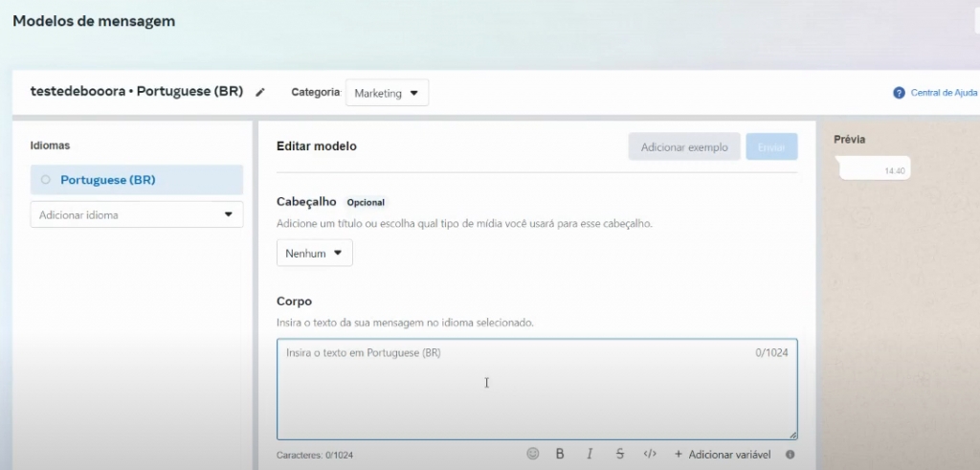Open the Nenhum header type dropdown

pyautogui.click(x=314, y=254)
